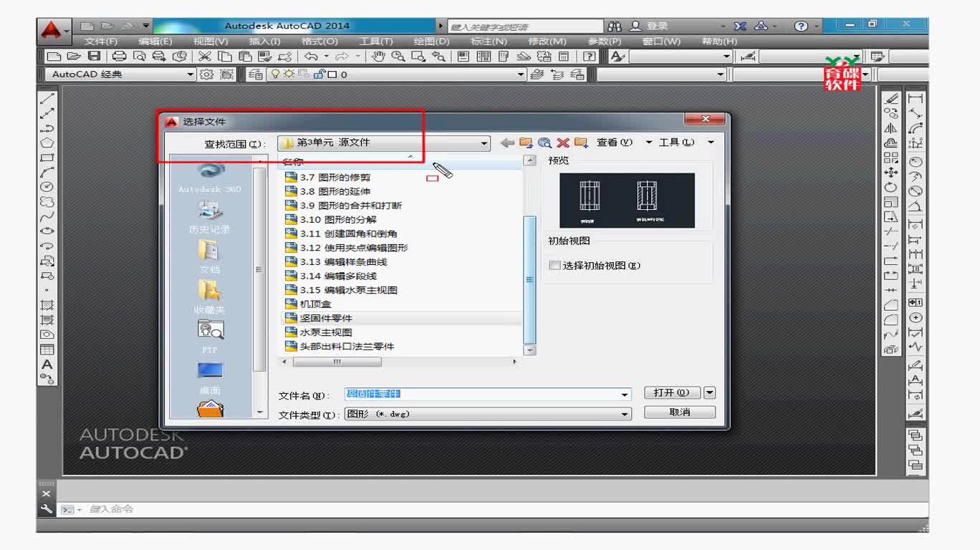980x550 pixels.
Task: Toggle the layer lock padlock icon
Action: coord(319,74)
